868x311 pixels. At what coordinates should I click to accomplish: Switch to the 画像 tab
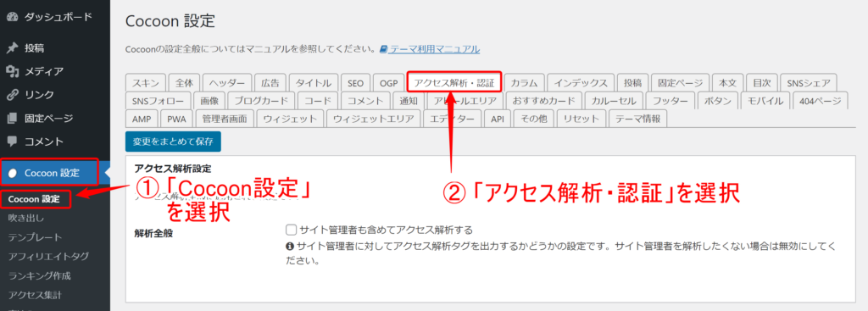tap(210, 101)
